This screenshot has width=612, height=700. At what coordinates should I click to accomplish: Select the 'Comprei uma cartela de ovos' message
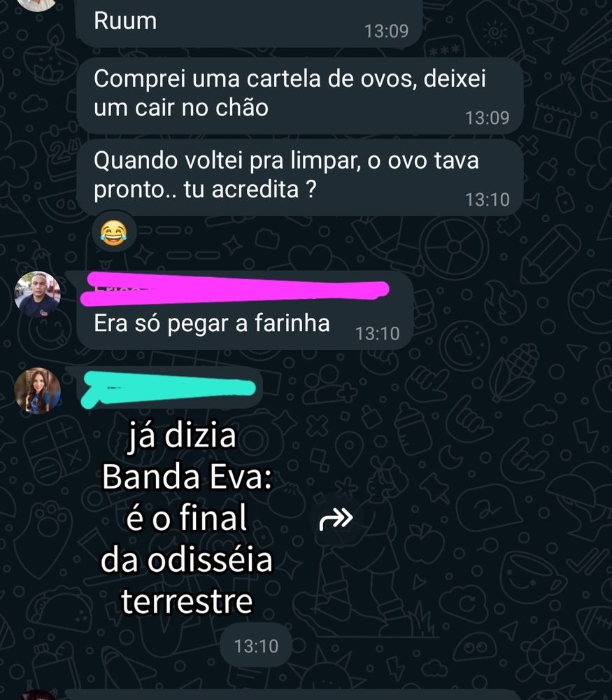300,95
